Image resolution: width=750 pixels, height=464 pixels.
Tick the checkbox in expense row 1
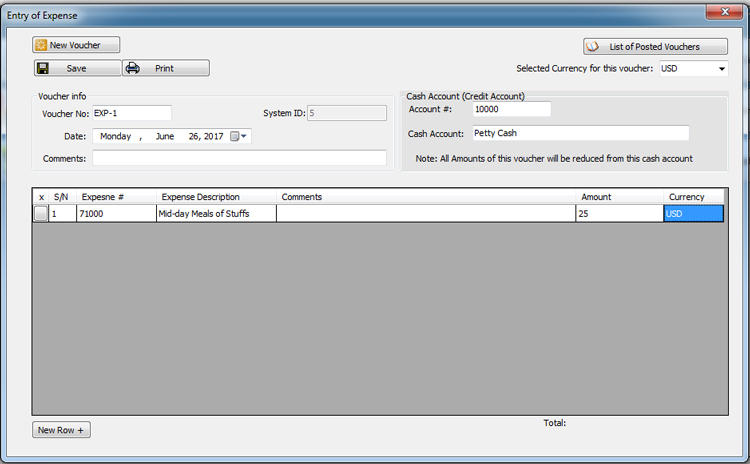41,213
